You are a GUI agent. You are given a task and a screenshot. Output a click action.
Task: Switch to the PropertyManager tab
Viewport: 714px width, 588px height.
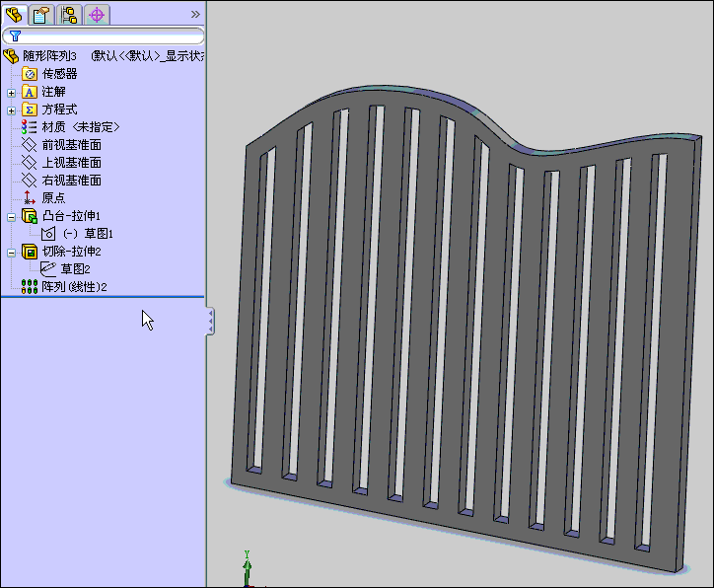pos(41,15)
